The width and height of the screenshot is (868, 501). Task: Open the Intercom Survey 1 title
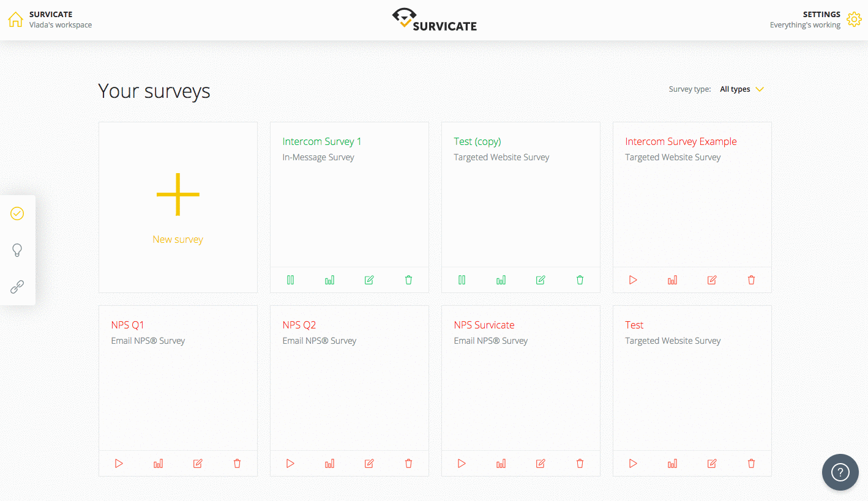pyautogui.click(x=322, y=141)
